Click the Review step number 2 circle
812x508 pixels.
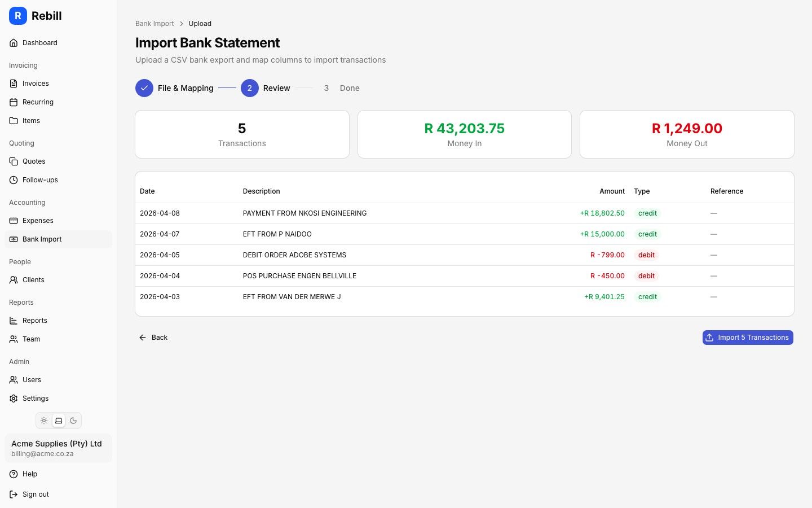250,88
